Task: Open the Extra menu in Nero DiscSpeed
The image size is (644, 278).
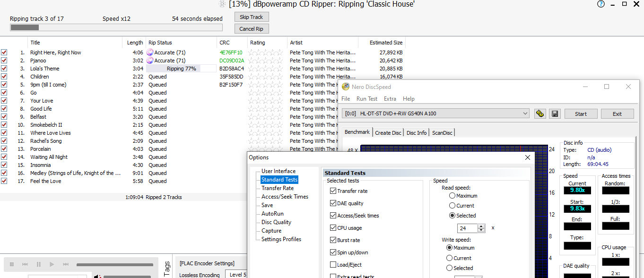Action: (x=390, y=99)
